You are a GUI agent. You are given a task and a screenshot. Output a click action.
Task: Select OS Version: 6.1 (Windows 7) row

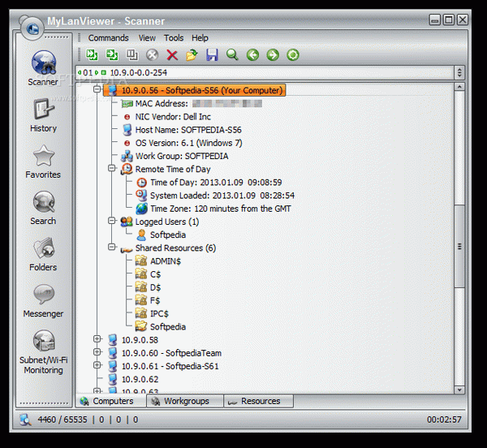tap(183, 143)
